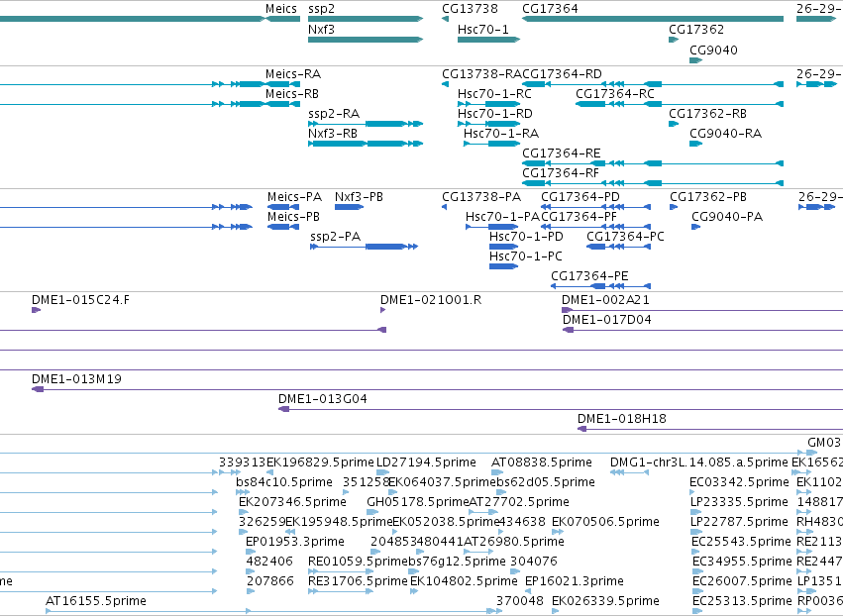843x616 pixels.
Task: Select the EC25543.5prime EST label
Action: pyautogui.click(x=741, y=542)
